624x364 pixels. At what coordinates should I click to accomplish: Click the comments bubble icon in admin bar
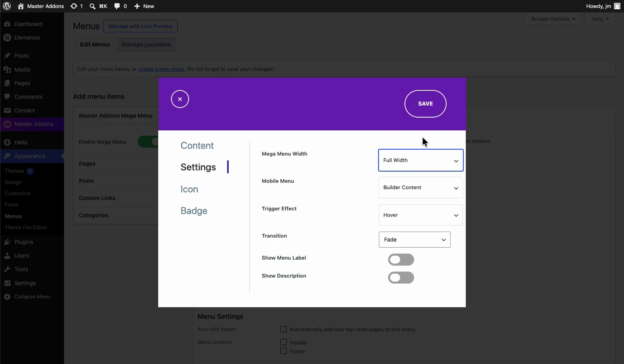117,6
